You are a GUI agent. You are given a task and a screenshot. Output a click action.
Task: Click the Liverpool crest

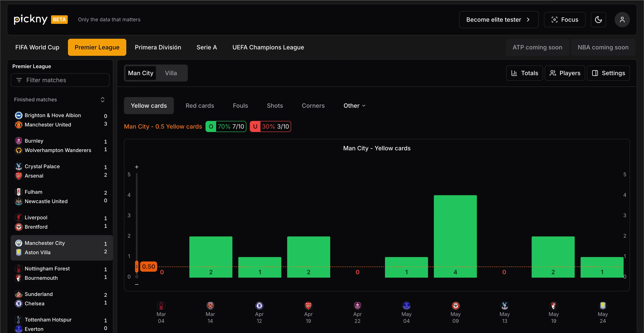(19, 218)
